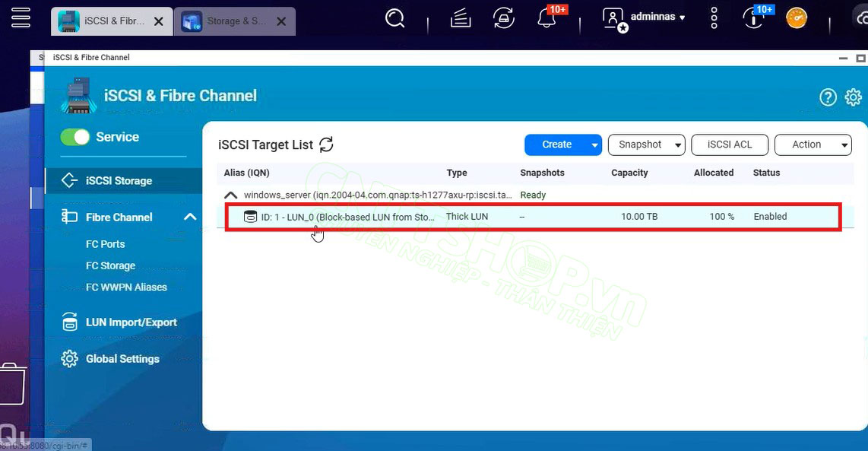Collapse the Fibre Channel section
The image size is (868, 451).
190,218
